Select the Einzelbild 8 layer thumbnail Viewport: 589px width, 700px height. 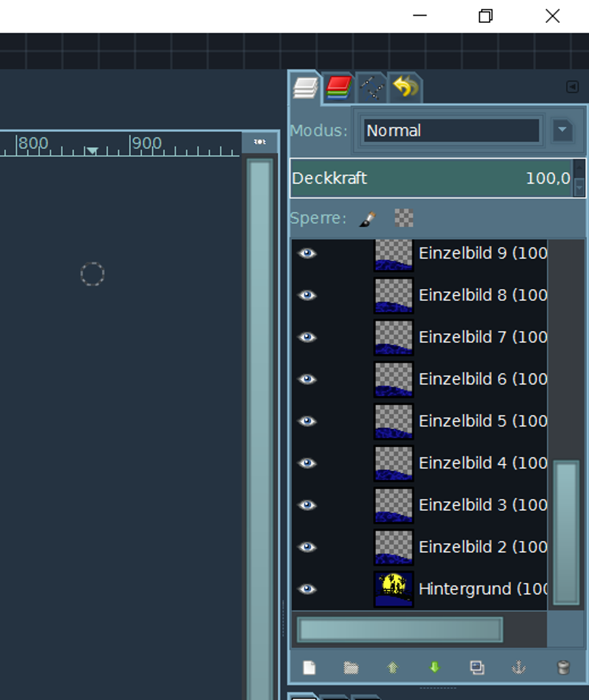pyautogui.click(x=393, y=295)
